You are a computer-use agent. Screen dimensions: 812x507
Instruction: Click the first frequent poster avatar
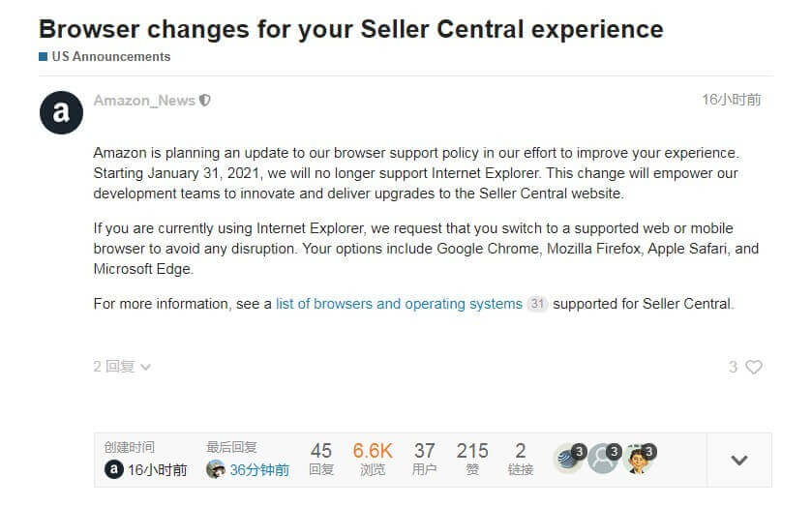point(567,459)
